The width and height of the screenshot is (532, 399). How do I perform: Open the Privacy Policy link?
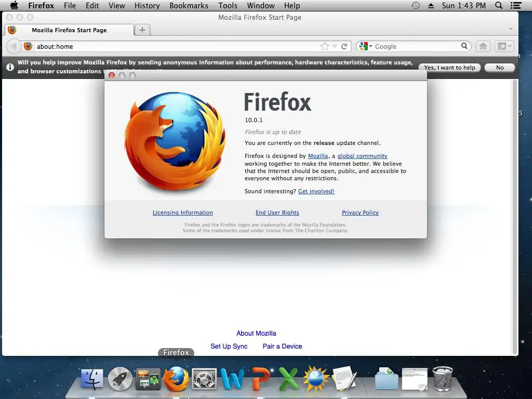(360, 212)
